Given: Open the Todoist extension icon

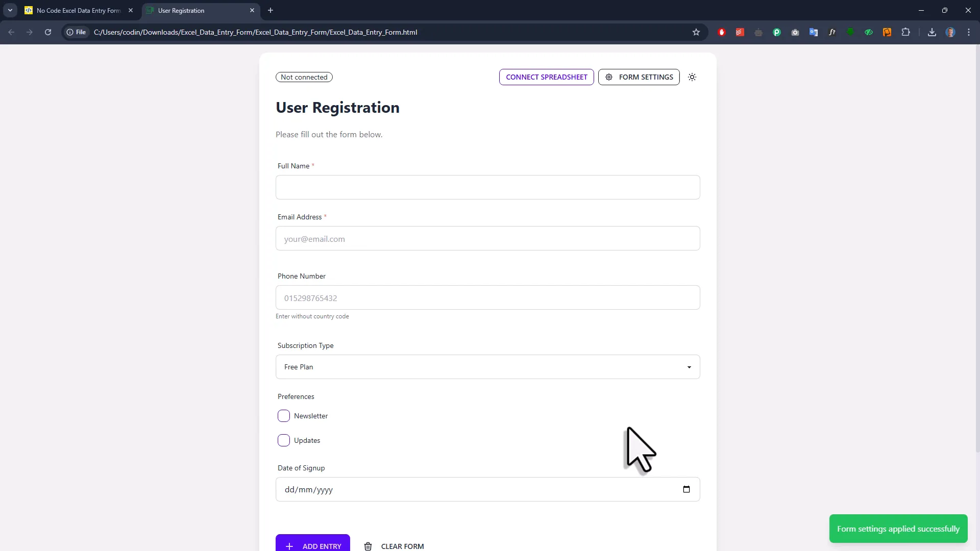Looking at the screenshot, I should pos(740,32).
